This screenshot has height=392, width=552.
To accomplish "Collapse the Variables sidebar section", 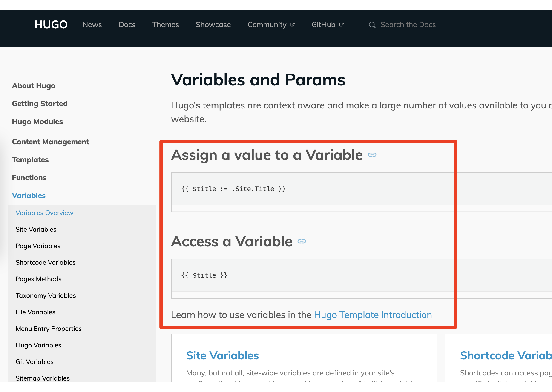I will coord(29,195).
